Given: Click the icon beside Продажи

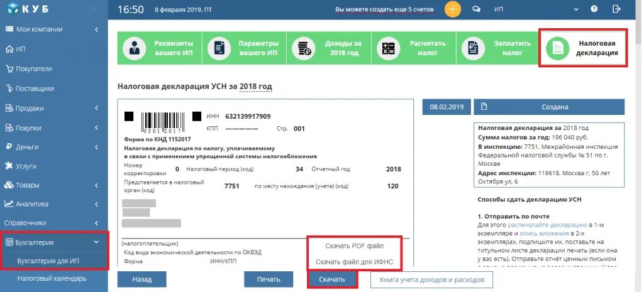Looking at the screenshot, I should coord(9,108).
